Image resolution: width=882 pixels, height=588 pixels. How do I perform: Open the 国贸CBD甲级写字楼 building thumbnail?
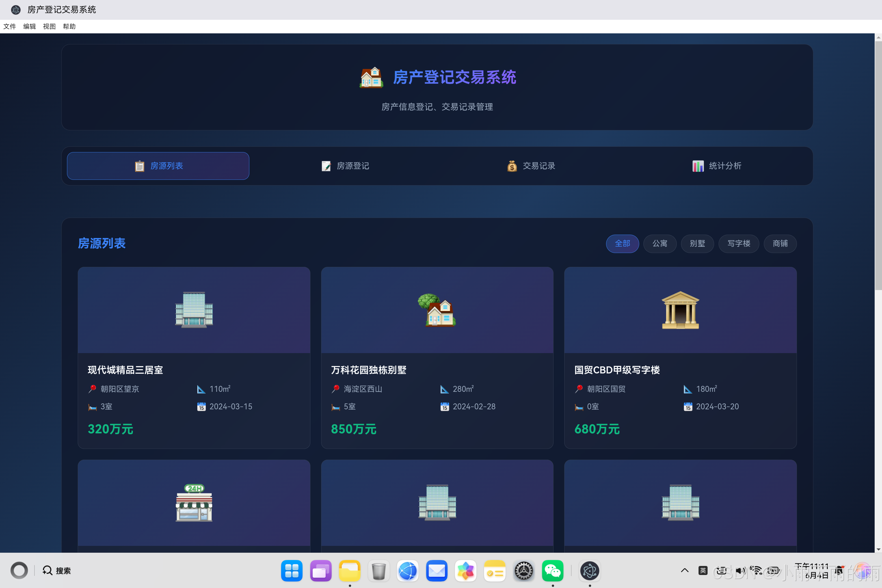[680, 310]
